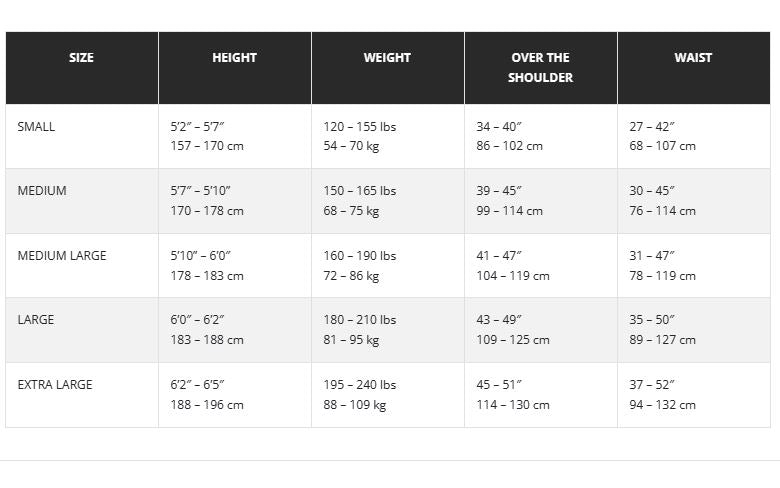Click the 195 – 240 lbs weight cell
This screenshot has width=780, height=488.
click(360, 385)
